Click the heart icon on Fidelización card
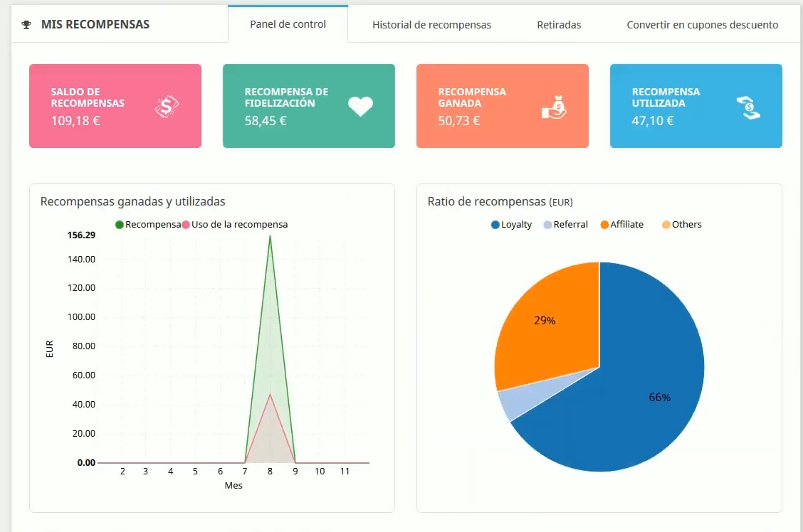 [x=360, y=107]
